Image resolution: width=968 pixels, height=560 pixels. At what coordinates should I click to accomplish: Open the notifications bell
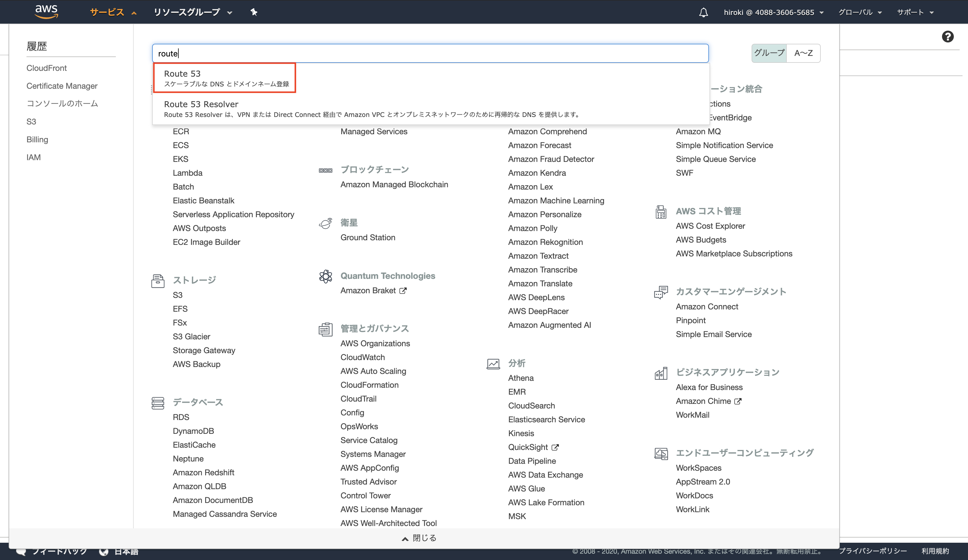703,12
